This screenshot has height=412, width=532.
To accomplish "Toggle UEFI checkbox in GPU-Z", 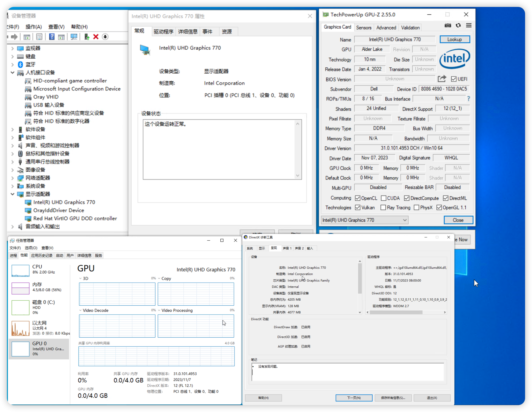I will pos(454,79).
